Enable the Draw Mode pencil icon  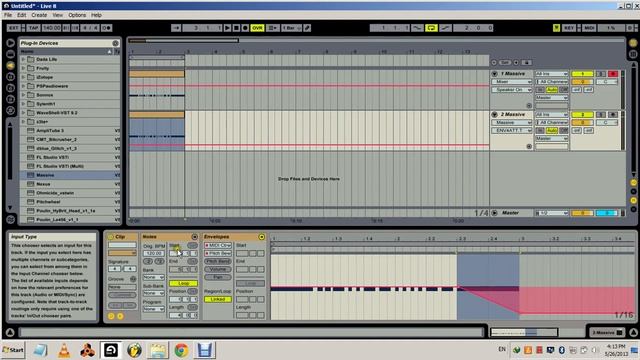click(307, 28)
